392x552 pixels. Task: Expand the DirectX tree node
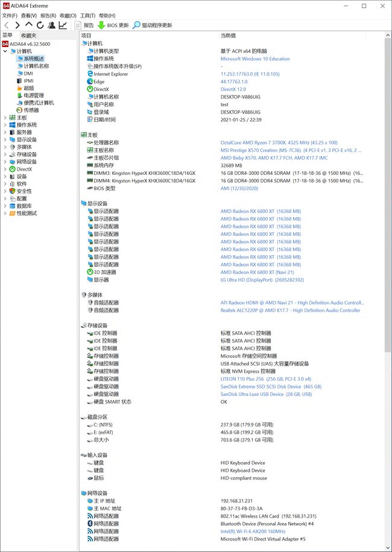5,170
